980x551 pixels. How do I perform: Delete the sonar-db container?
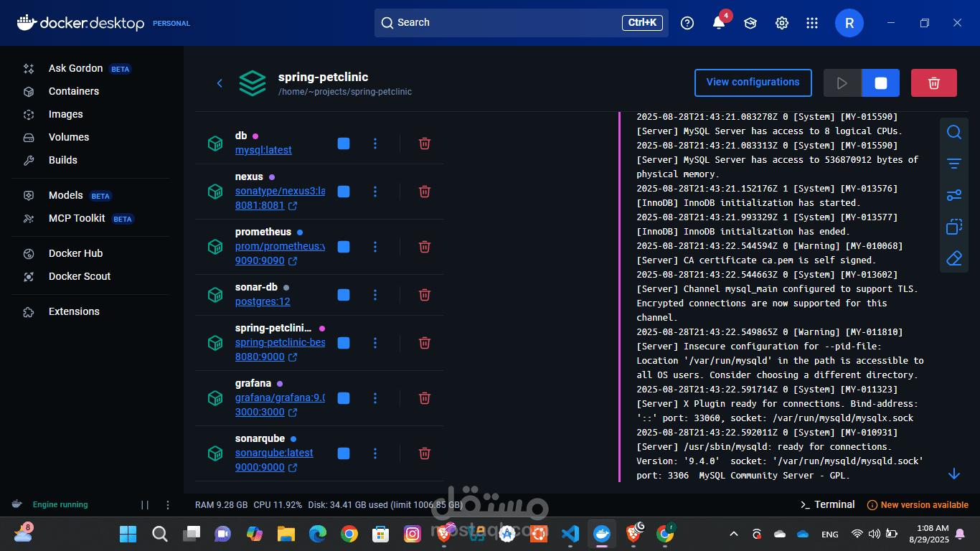(425, 295)
